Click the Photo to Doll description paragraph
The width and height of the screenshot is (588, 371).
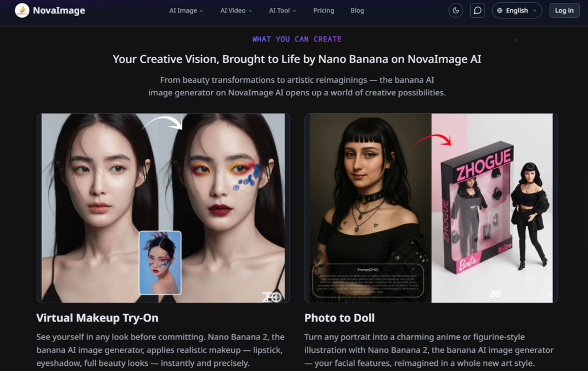pos(428,350)
